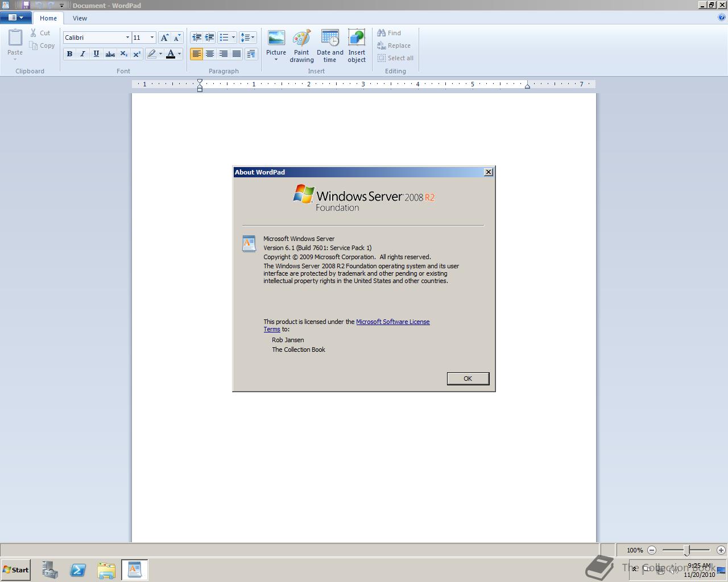This screenshot has width=728, height=582.
Task: Open the network tray icon
Action: (660, 570)
